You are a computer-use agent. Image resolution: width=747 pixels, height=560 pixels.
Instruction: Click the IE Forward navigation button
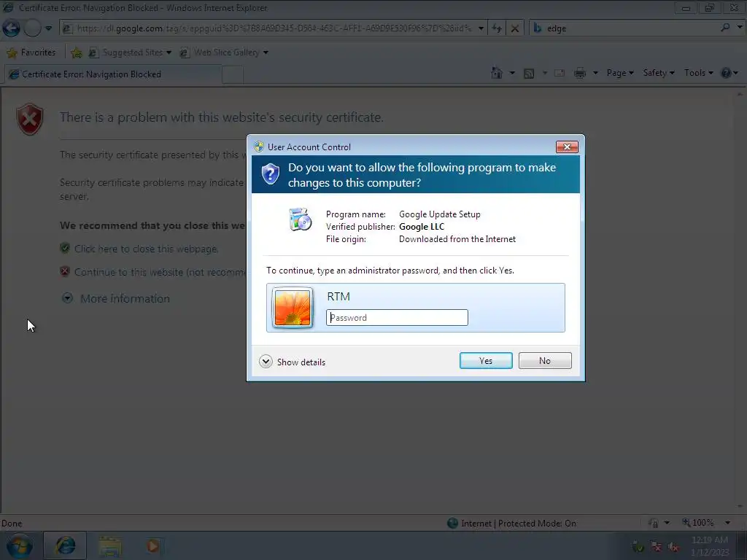32,28
